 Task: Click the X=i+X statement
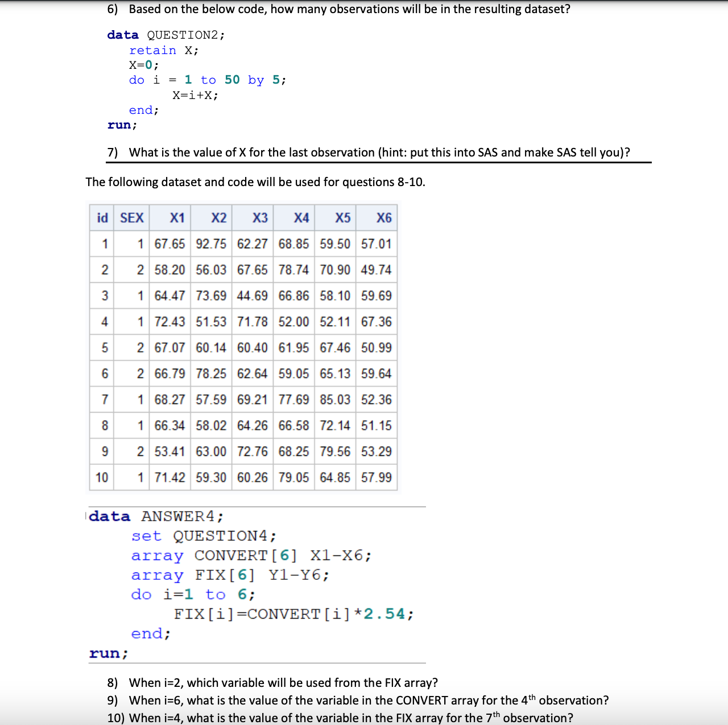click(195, 95)
